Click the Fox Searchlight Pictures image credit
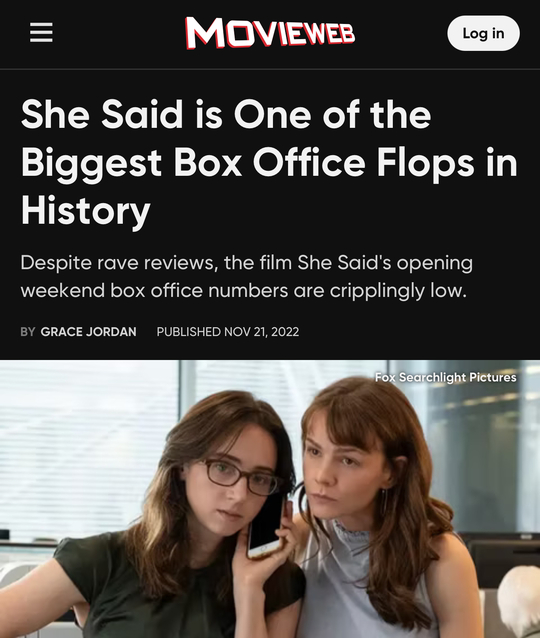 (446, 378)
